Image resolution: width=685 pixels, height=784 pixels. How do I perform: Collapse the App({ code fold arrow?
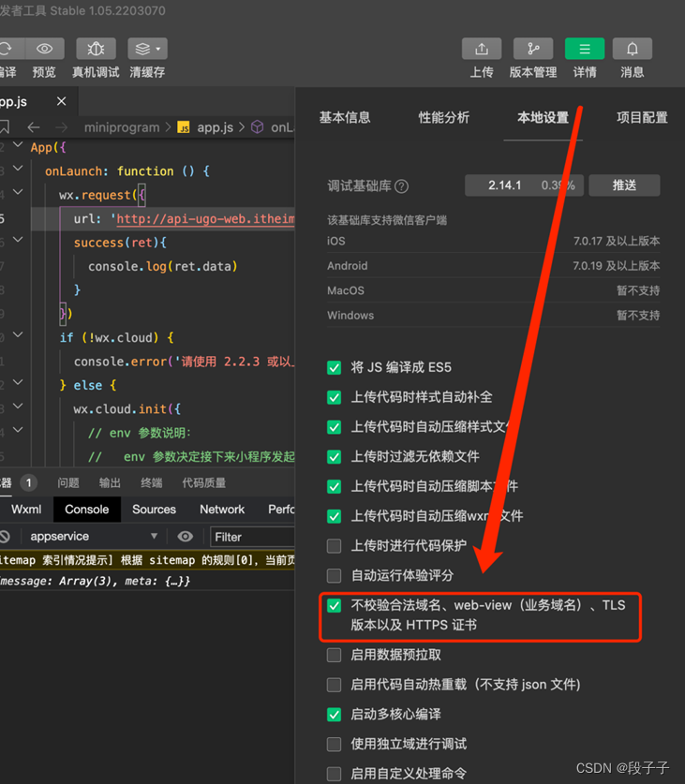[18, 144]
